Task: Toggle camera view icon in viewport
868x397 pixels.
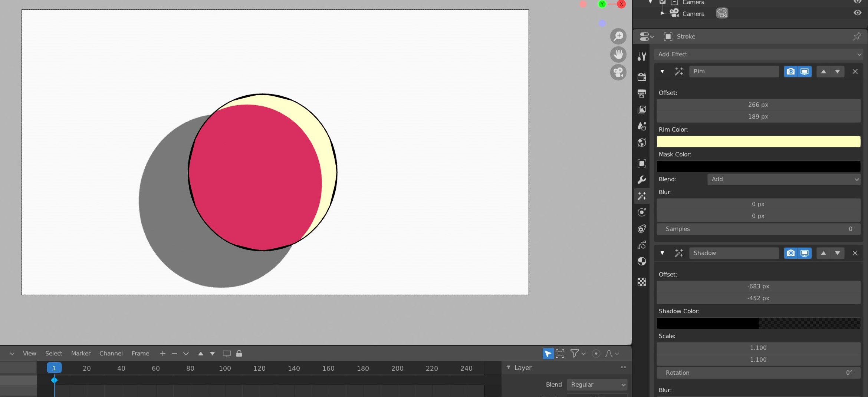Action: click(x=618, y=72)
